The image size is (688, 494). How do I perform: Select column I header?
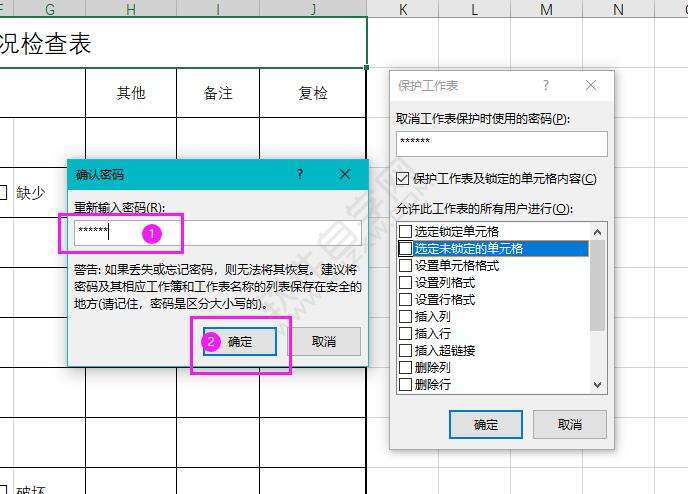pos(218,9)
